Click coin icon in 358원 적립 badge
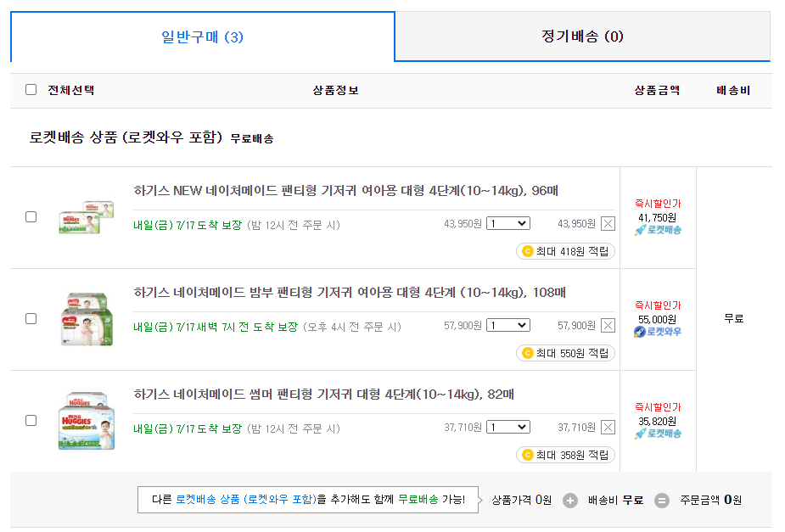This screenshot has height=532, width=785. [527, 455]
